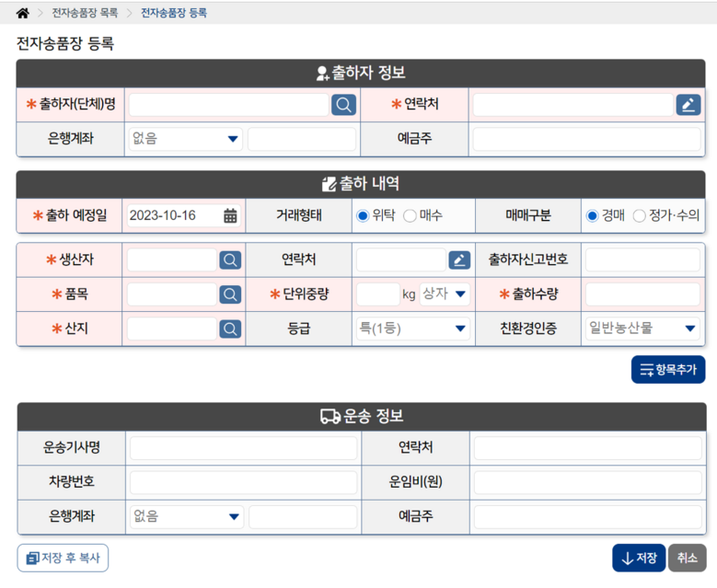Screen dimensions: 717x588
Task: Focus shipper 연락처 input field
Action: (573, 105)
